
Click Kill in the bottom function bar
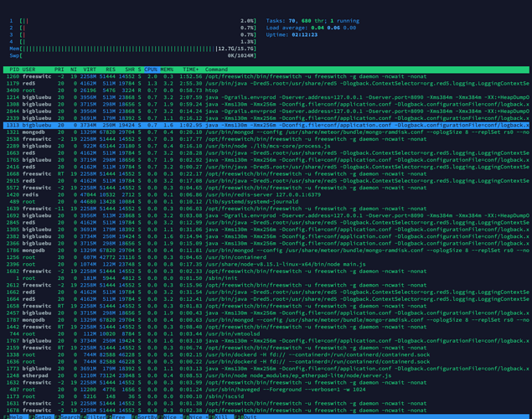(223, 416)
